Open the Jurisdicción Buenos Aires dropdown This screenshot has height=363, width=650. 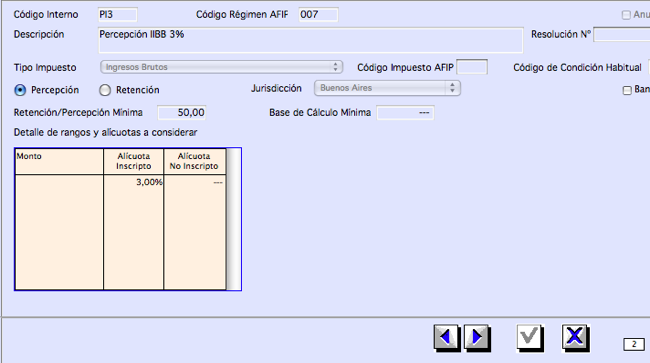pos(387,88)
